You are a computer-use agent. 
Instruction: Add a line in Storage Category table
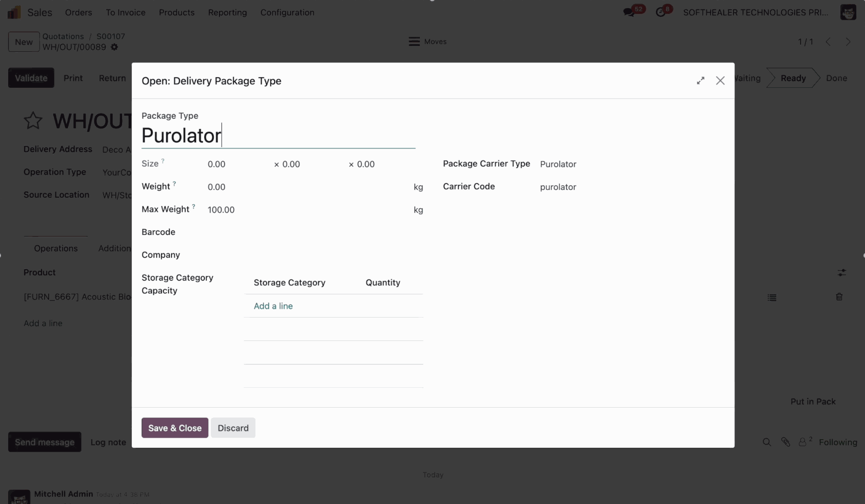[273, 306]
